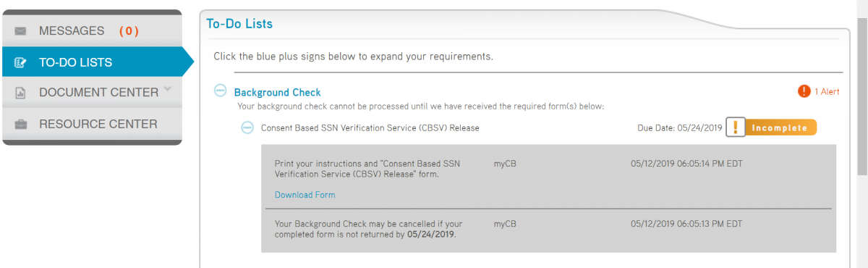Expand the Document Center dropdown arrow

tap(168, 90)
